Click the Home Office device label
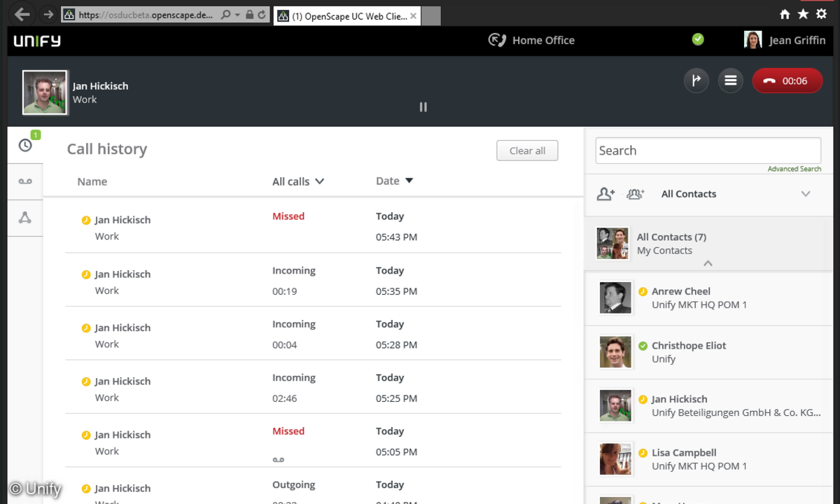840x504 pixels. pyautogui.click(x=543, y=41)
